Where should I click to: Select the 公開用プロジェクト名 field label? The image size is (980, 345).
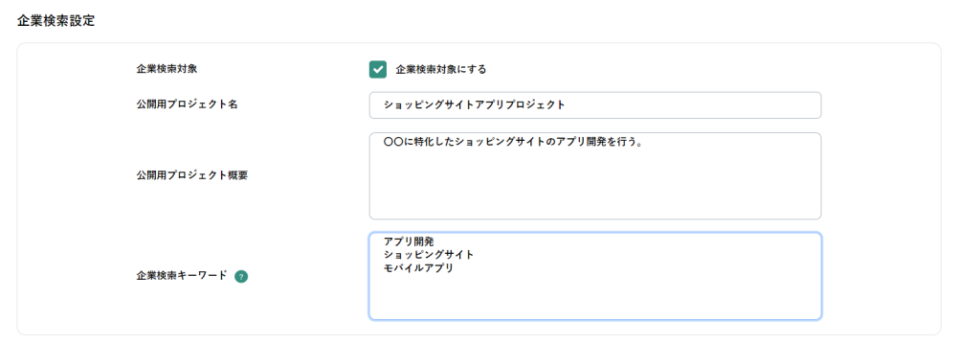[x=187, y=104]
